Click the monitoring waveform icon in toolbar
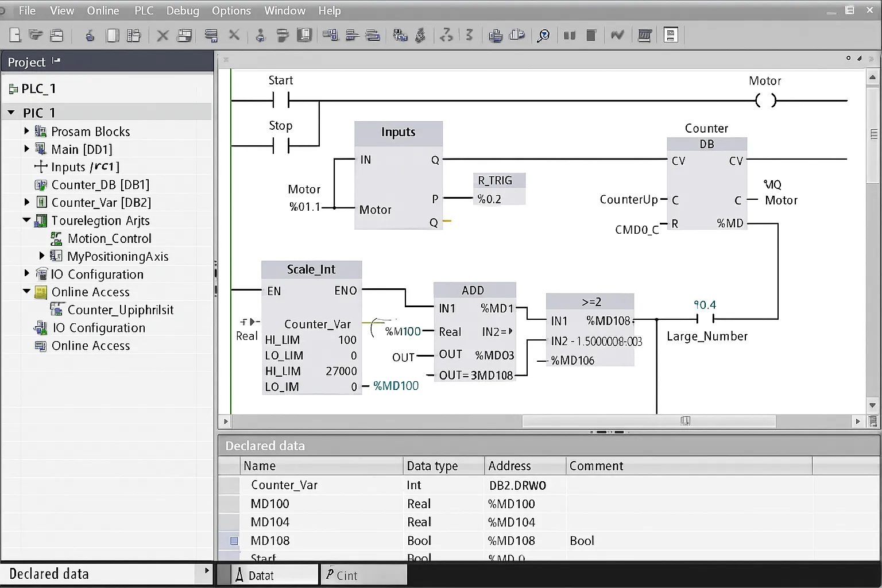This screenshot has height=588, width=882. pos(617,36)
